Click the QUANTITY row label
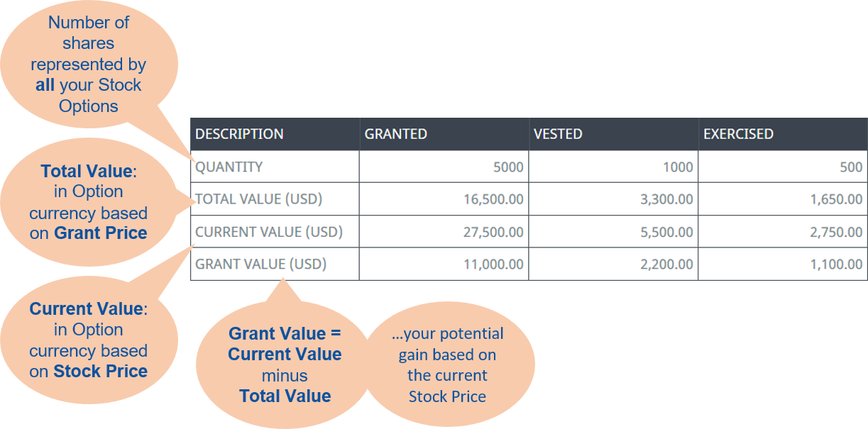This screenshot has height=429, width=868. (229, 167)
